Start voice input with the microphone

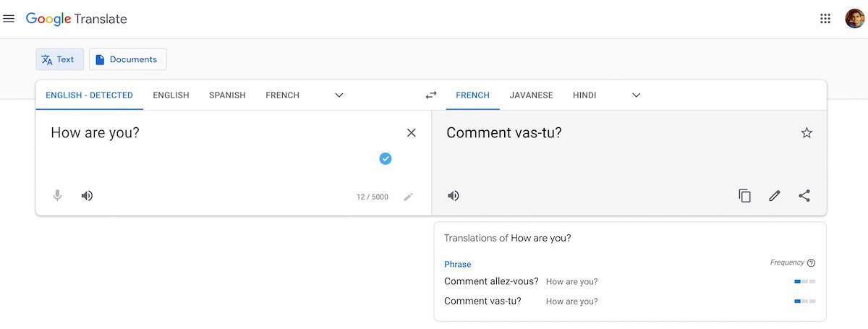tap(57, 196)
